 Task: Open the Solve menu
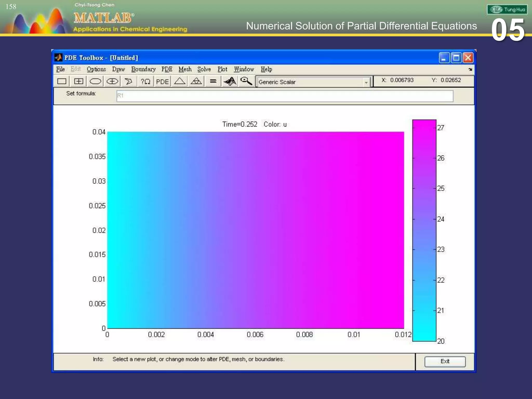pyautogui.click(x=204, y=69)
